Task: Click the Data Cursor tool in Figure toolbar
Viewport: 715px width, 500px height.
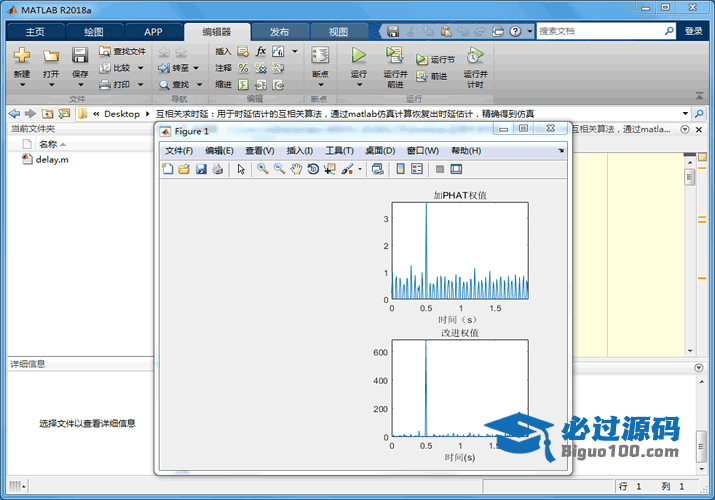Action: pyautogui.click(x=330, y=169)
